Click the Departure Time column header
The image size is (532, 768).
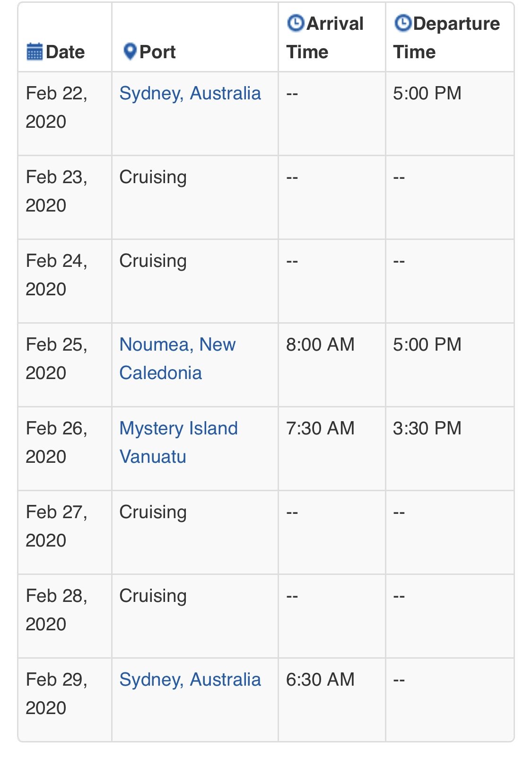pos(446,37)
